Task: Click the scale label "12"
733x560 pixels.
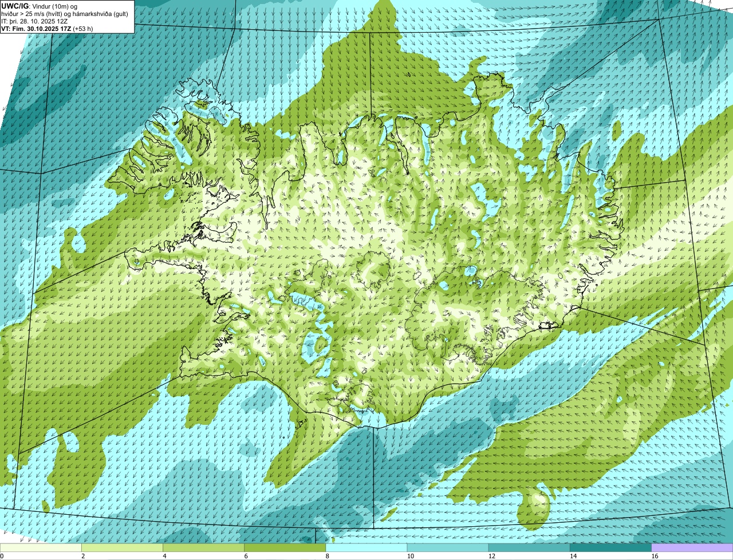Action: [x=492, y=556]
